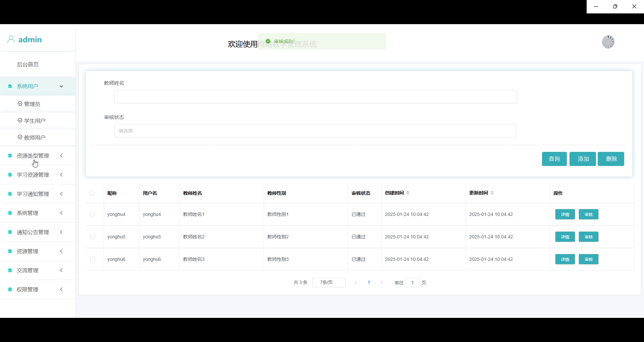Click check-circle icon beside 教师用户

click(20, 137)
